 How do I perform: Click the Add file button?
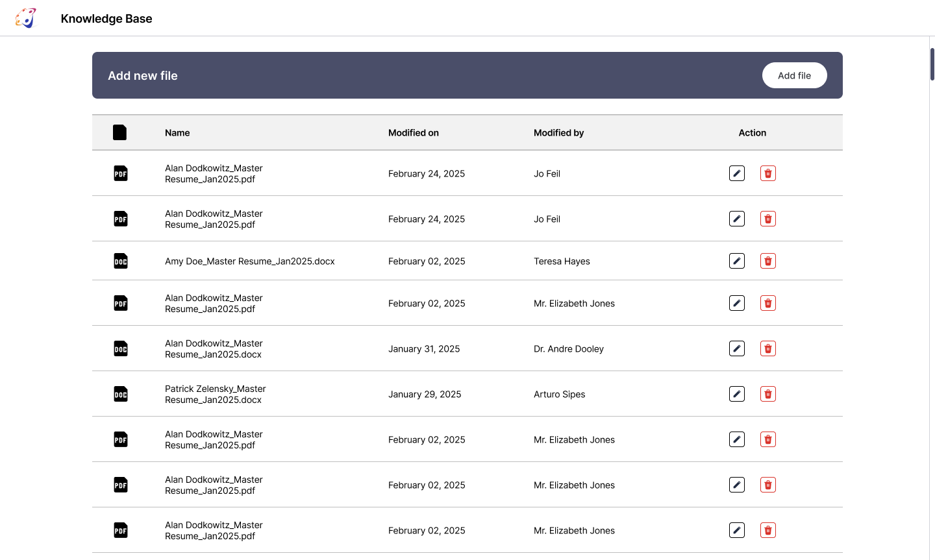pos(794,75)
